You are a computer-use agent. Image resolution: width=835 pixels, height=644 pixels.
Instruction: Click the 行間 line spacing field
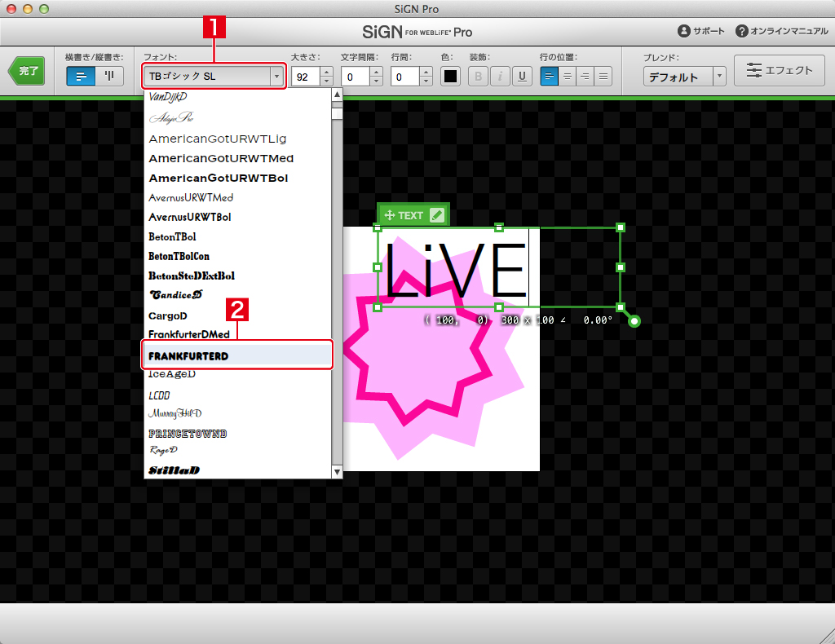coord(404,77)
